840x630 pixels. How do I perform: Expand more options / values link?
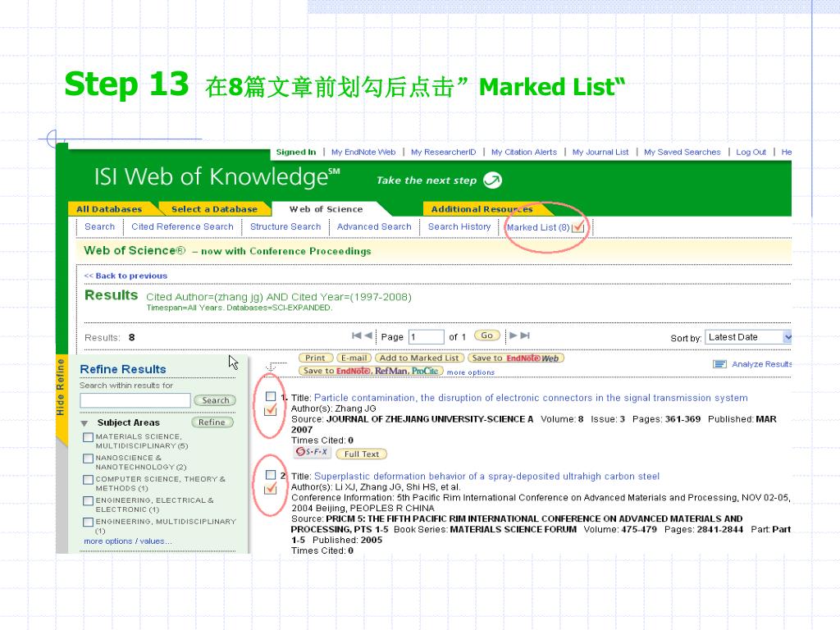pyautogui.click(x=127, y=541)
